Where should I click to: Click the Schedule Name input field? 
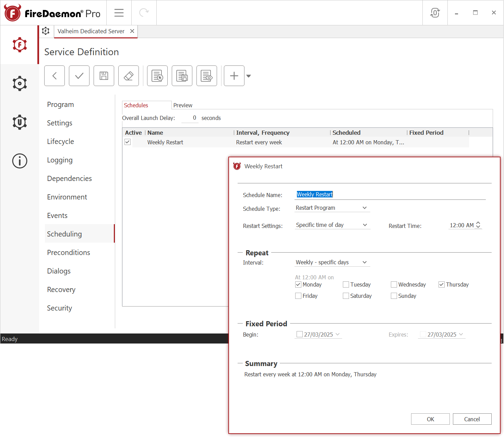tap(391, 195)
